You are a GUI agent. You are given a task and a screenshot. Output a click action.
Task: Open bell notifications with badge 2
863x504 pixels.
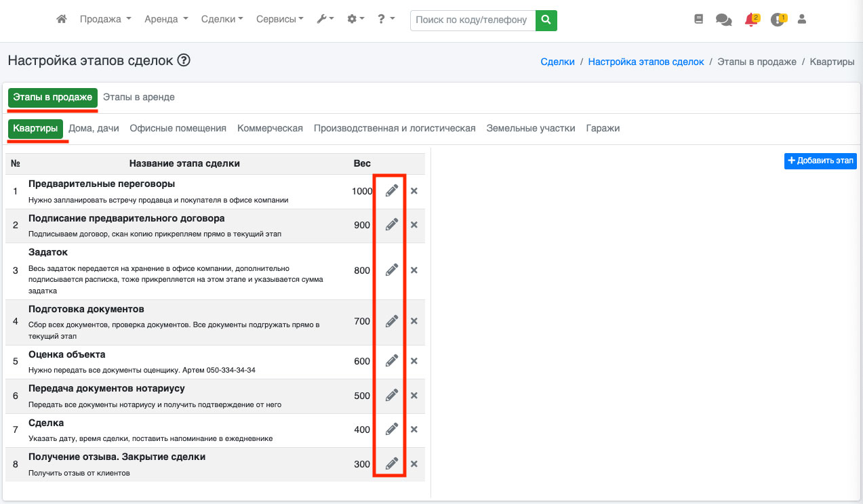click(x=751, y=19)
